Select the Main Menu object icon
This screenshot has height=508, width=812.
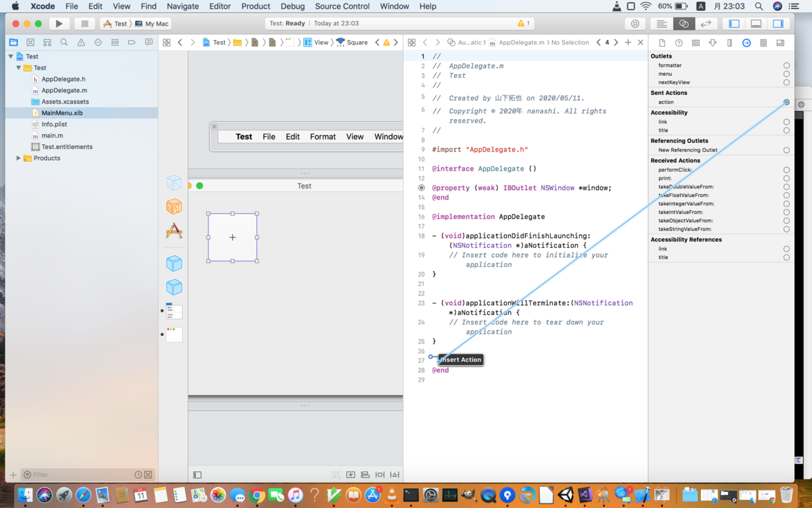point(174,312)
